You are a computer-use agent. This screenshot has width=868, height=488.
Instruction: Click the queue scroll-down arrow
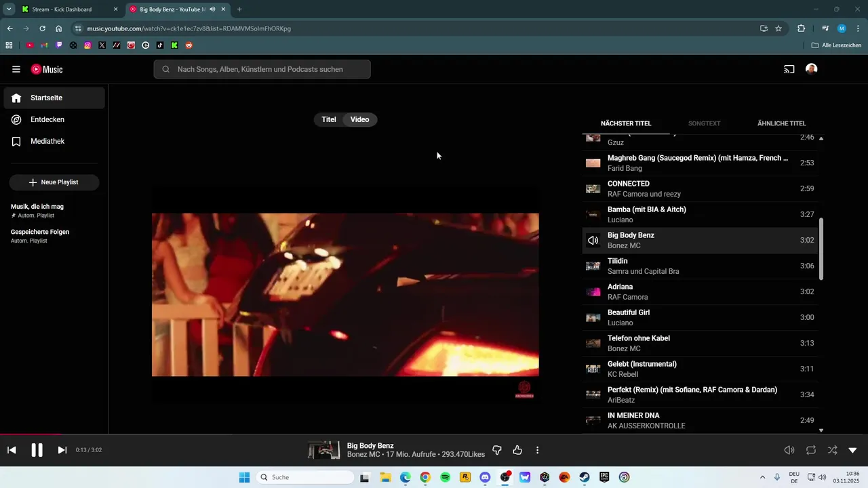[x=821, y=430]
